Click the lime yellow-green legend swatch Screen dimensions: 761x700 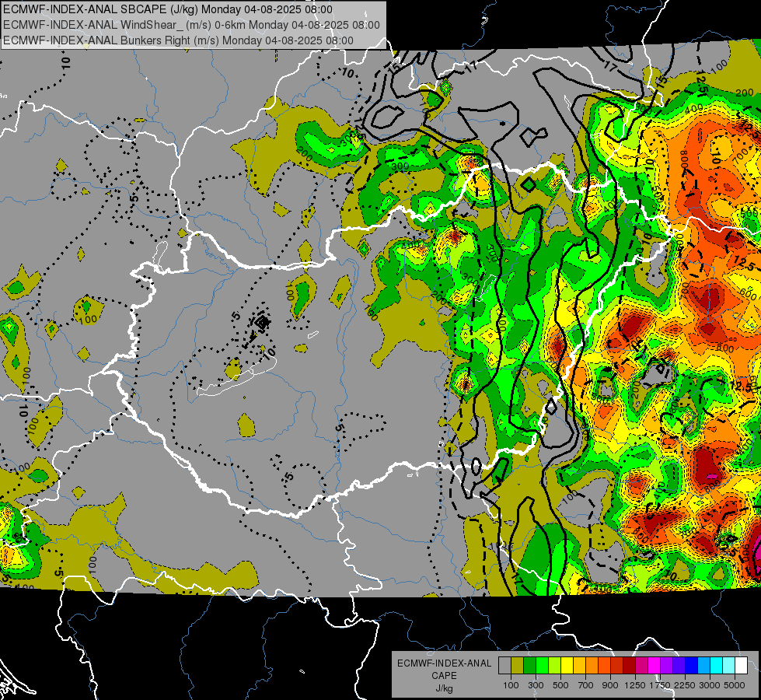(555, 665)
